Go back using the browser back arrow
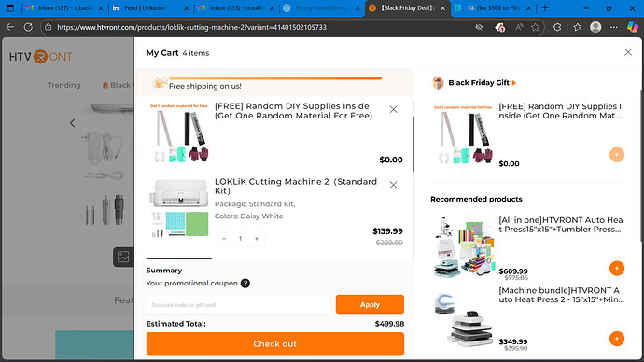 (x=10, y=27)
